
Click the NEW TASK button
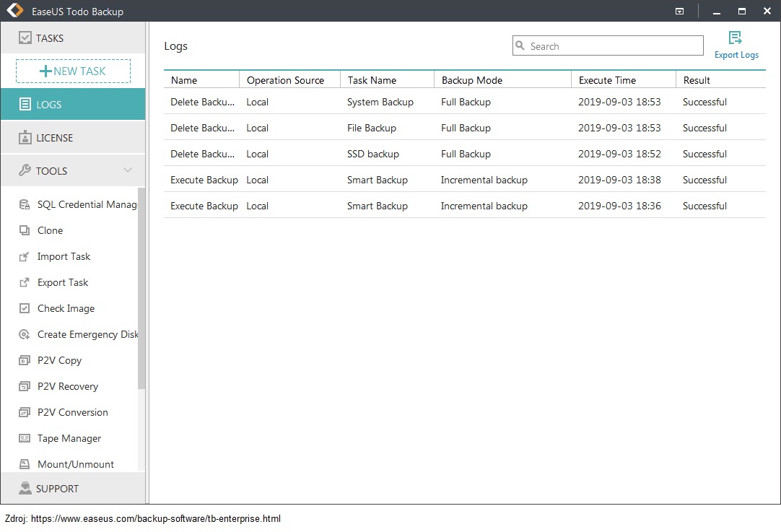pos(73,71)
